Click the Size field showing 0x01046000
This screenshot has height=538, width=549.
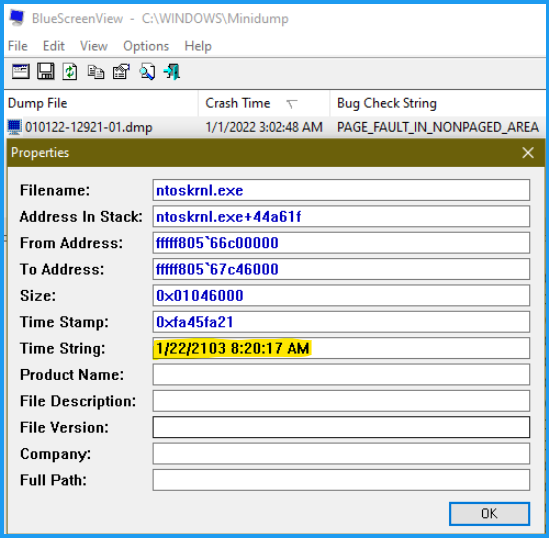pos(341,295)
